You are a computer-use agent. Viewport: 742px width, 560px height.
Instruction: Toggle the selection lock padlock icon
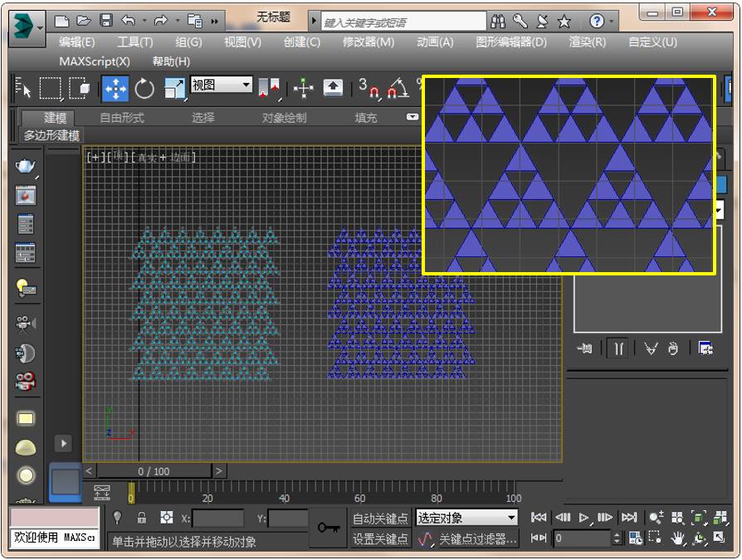point(141,518)
